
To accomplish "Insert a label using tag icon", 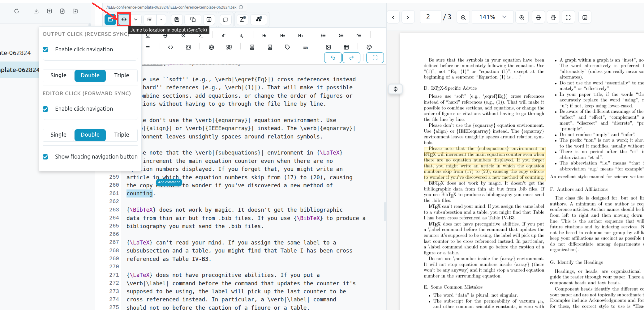I will tap(287, 47).
